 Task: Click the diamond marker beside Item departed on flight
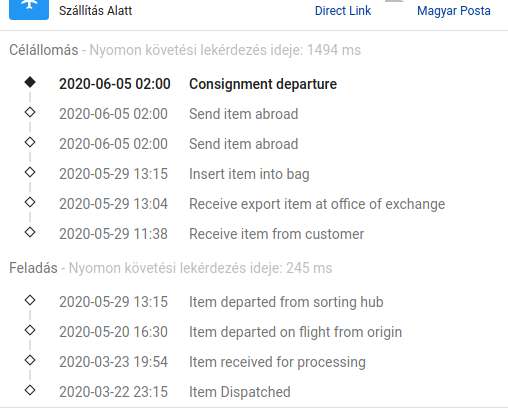click(x=30, y=330)
